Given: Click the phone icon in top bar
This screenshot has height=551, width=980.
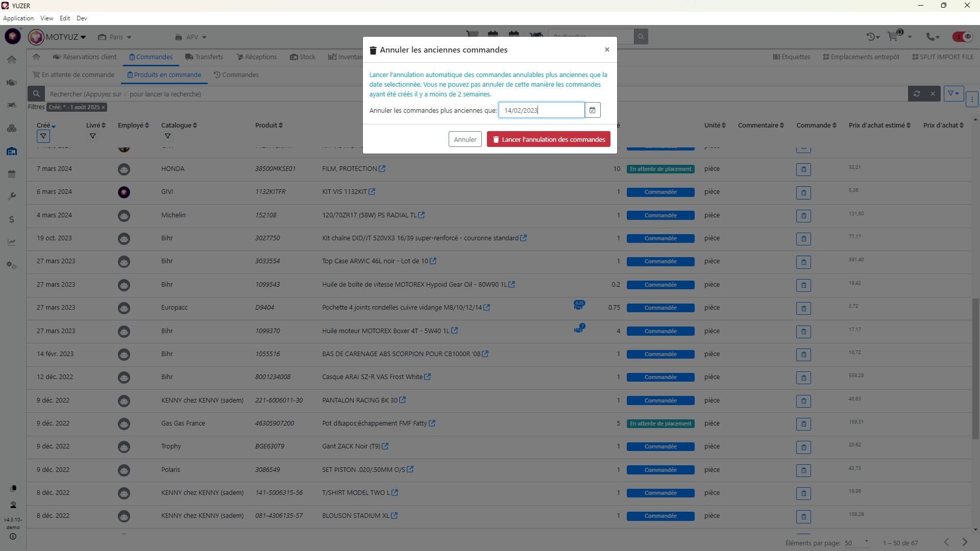Looking at the screenshot, I should click(930, 37).
